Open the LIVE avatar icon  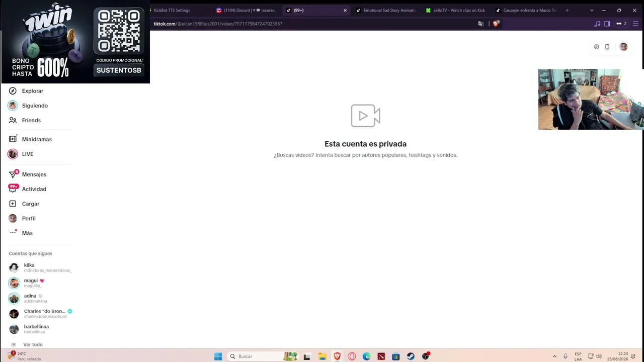coord(13,154)
